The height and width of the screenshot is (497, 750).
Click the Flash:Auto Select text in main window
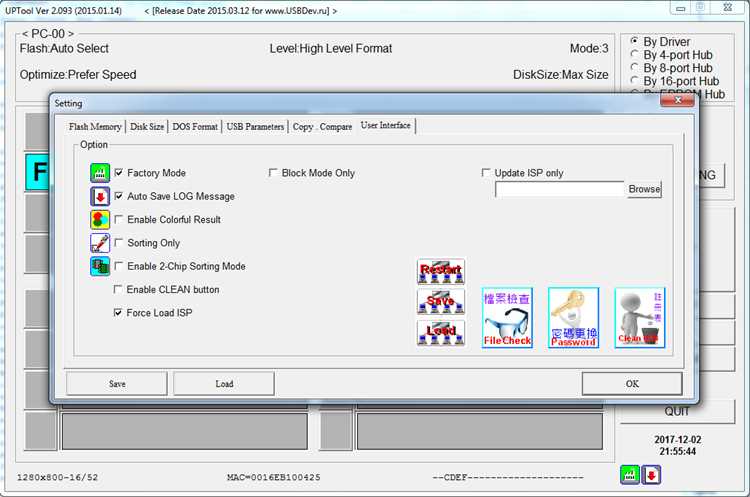click(64, 48)
